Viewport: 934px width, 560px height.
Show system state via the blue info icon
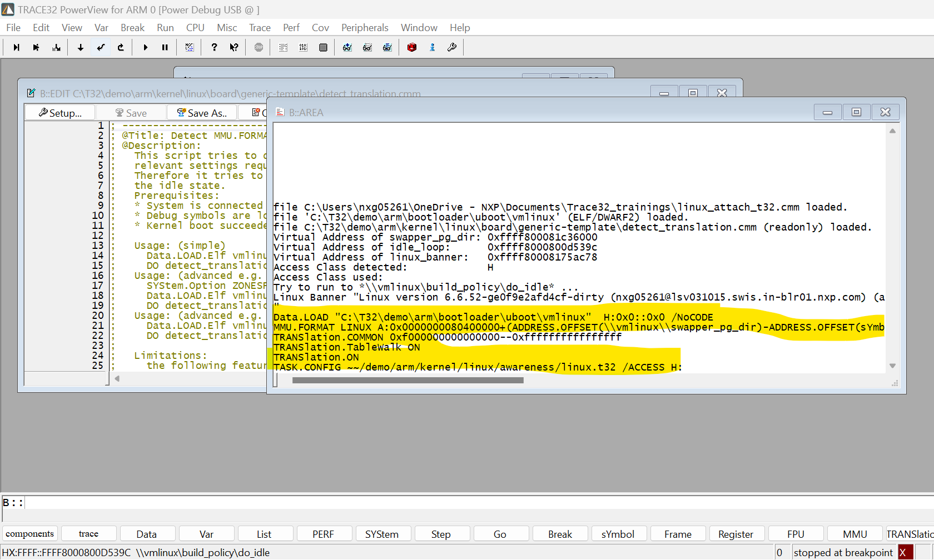click(432, 47)
